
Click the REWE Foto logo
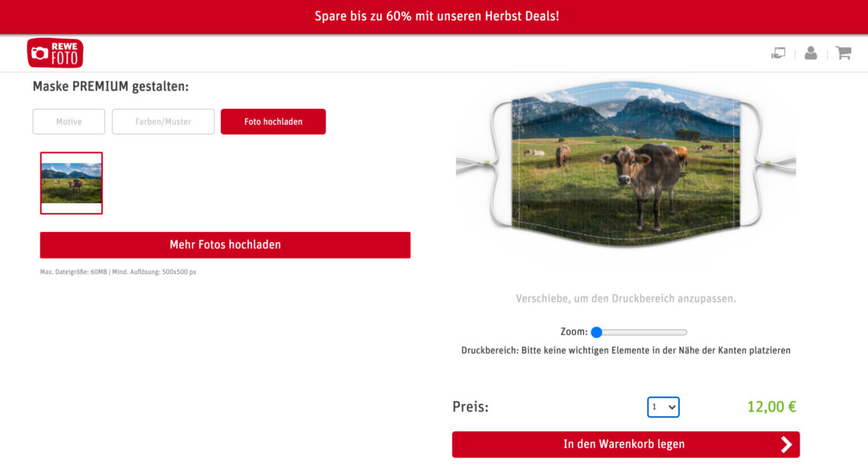coord(55,53)
